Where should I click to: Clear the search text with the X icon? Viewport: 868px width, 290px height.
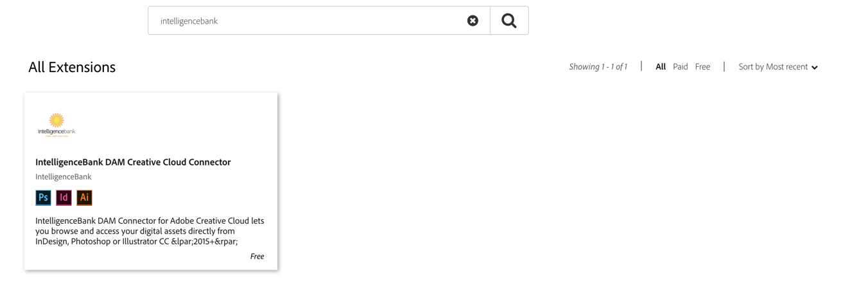(473, 21)
